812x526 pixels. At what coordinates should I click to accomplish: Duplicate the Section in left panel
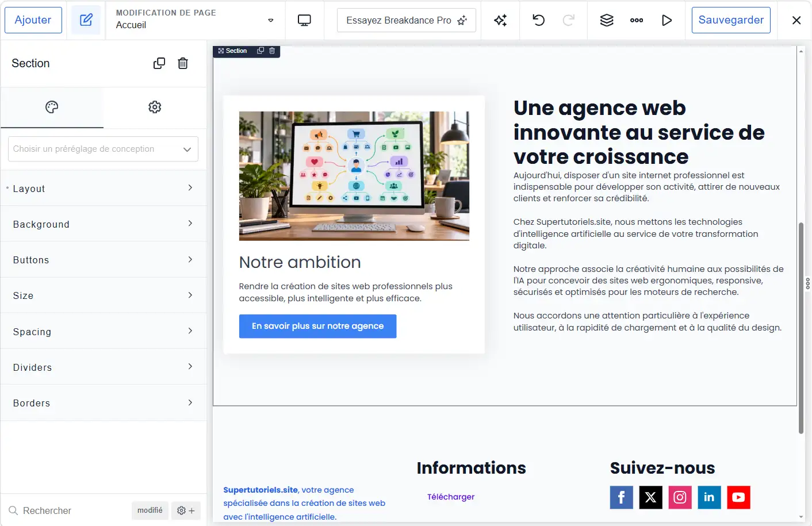tap(159, 63)
